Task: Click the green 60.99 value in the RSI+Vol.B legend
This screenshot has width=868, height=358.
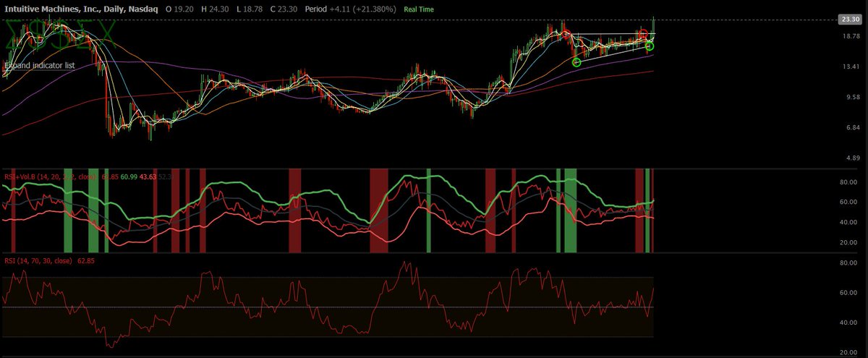Action: click(x=129, y=176)
